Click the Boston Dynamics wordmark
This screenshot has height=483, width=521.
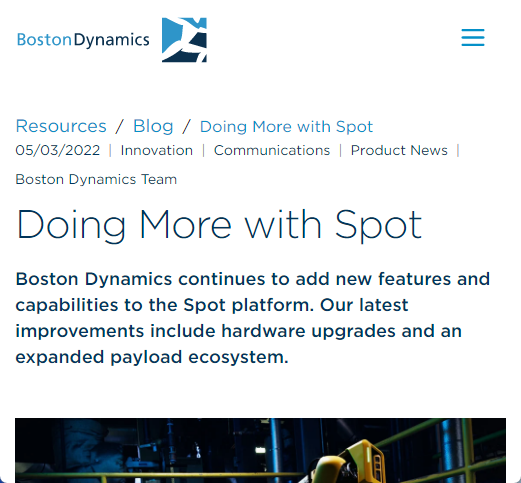coord(83,40)
